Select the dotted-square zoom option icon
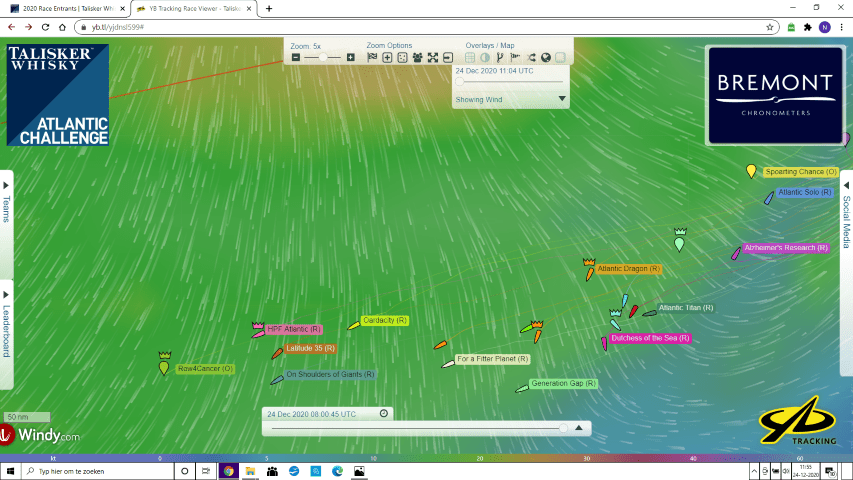 [403, 57]
